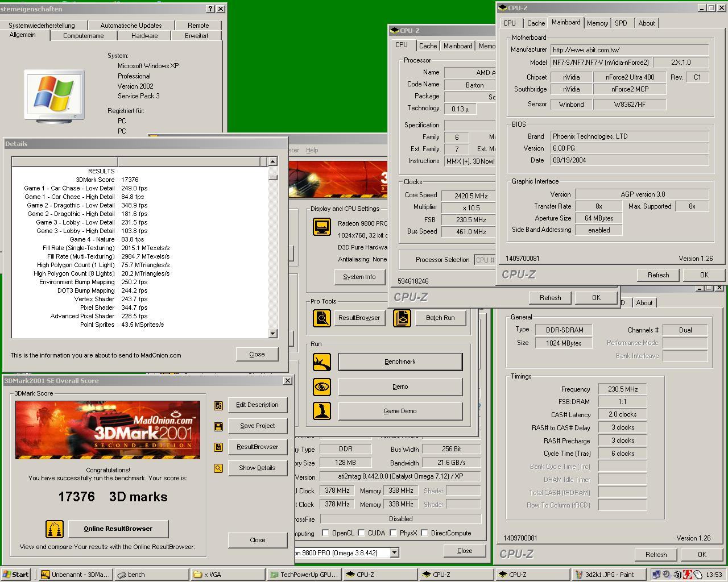This screenshot has height=582, width=728.
Task: Click the Benchmark joystick icon in 3DMark
Action: tap(322, 362)
